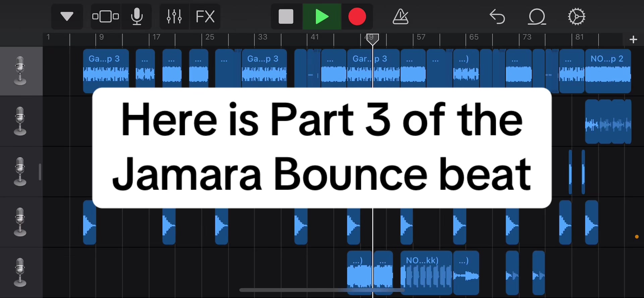
Task: Open the FX panel
Action: point(205,16)
